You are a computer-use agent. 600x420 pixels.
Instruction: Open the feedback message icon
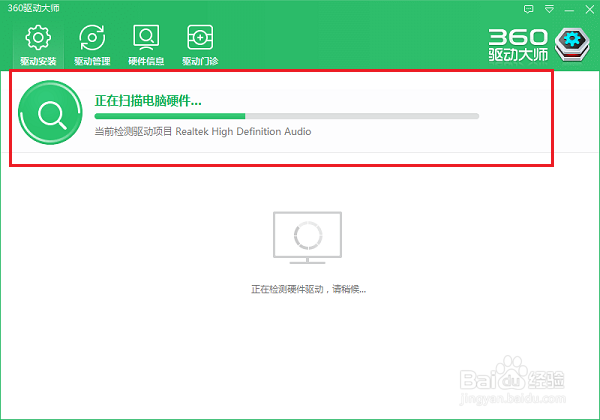pos(528,9)
